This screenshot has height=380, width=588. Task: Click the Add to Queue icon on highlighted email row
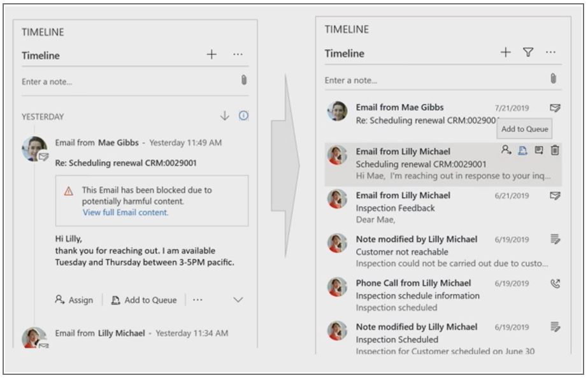click(x=522, y=150)
